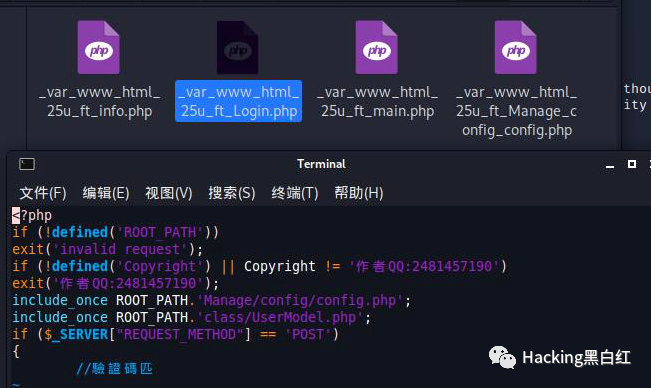Open the 视图(V) menu in Terminal
This screenshot has width=652, height=388.
[x=169, y=193]
